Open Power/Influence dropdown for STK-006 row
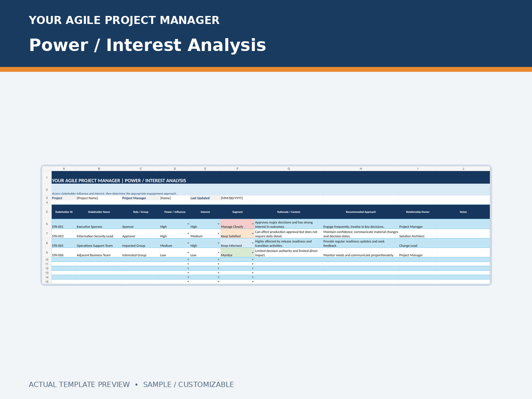 (x=188, y=253)
